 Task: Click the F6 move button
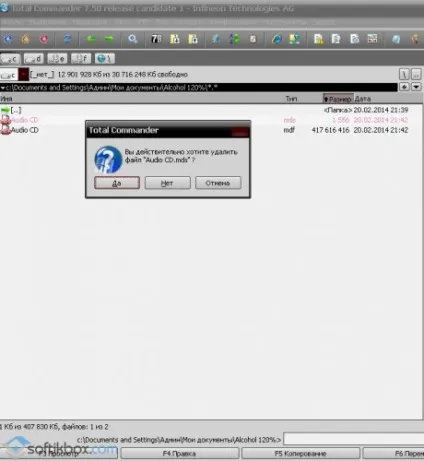click(393, 454)
